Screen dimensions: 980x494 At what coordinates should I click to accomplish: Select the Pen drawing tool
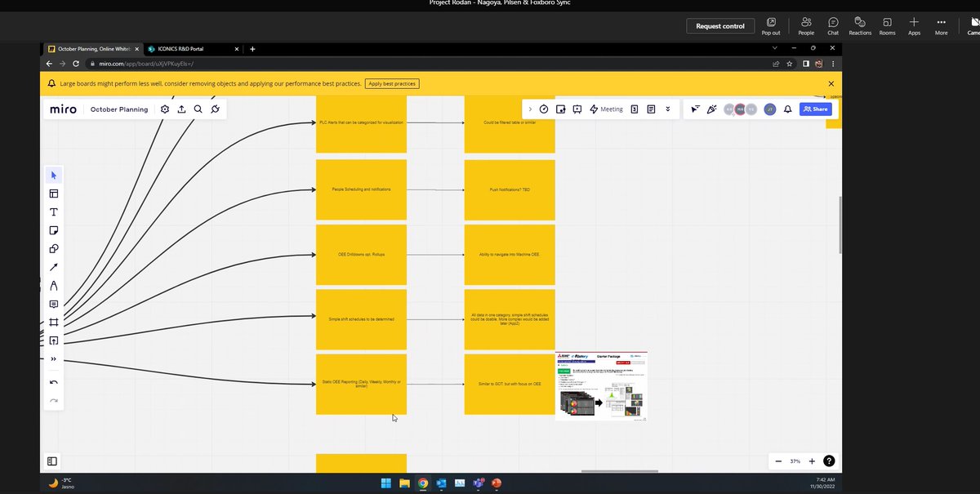(x=54, y=286)
